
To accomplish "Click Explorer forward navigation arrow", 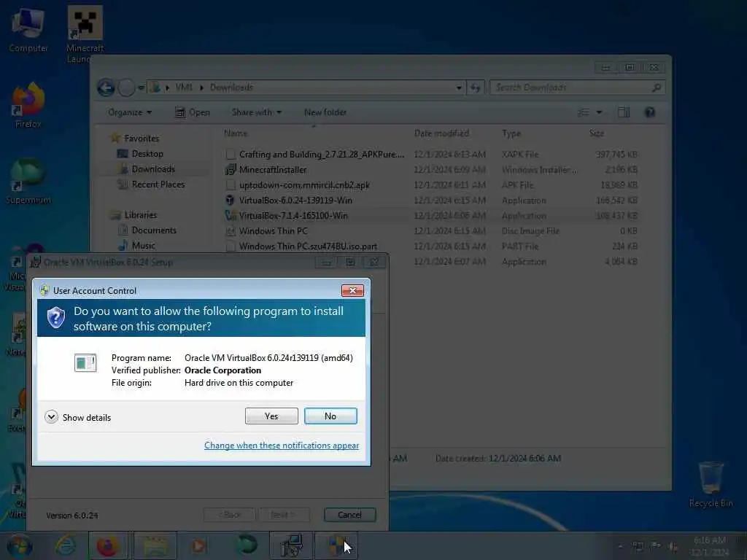I will (126, 87).
